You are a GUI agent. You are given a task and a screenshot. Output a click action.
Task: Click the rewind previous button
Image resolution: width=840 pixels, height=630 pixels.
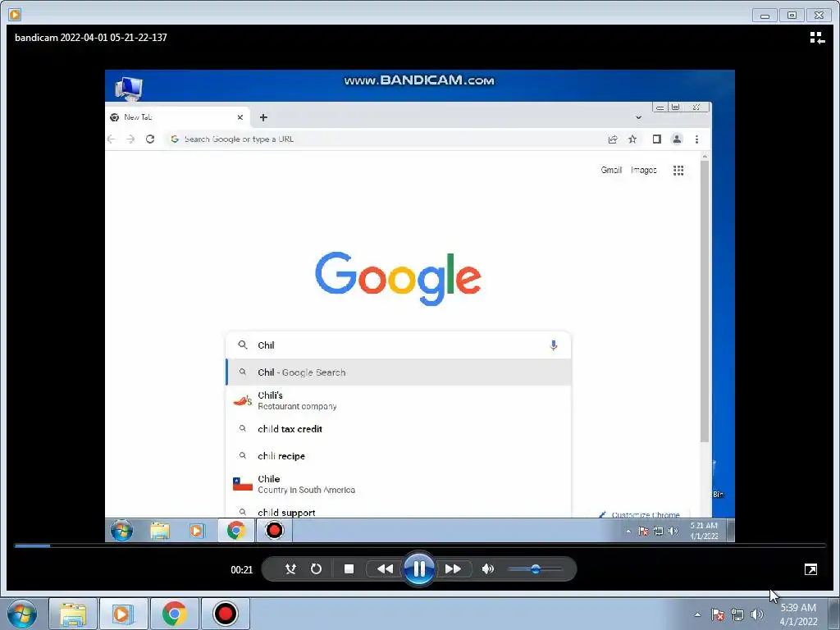click(x=385, y=569)
